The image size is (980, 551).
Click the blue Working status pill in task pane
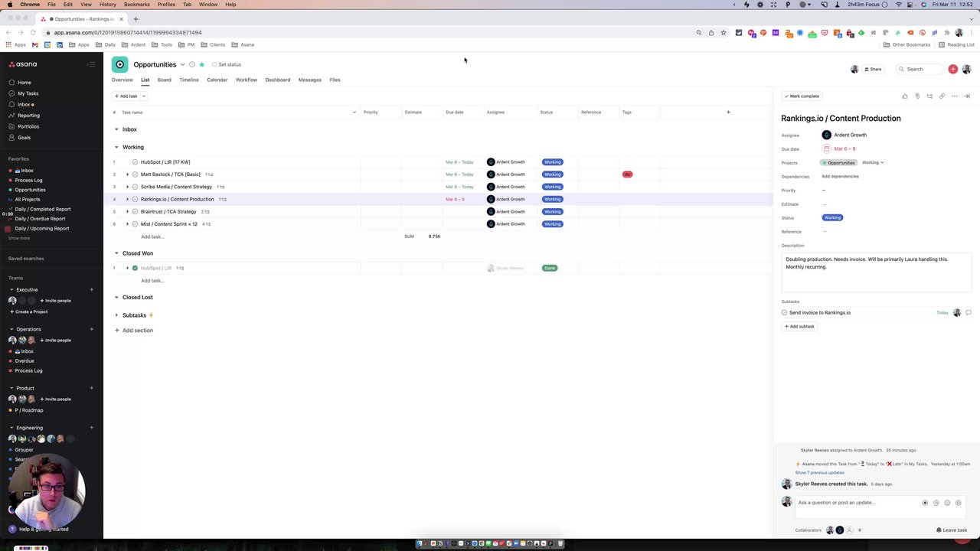(x=832, y=218)
